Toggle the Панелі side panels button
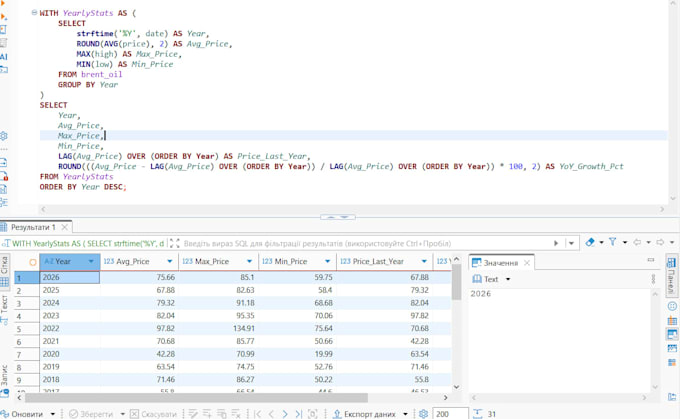The width and height of the screenshot is (680, 419). pos(671,274)
